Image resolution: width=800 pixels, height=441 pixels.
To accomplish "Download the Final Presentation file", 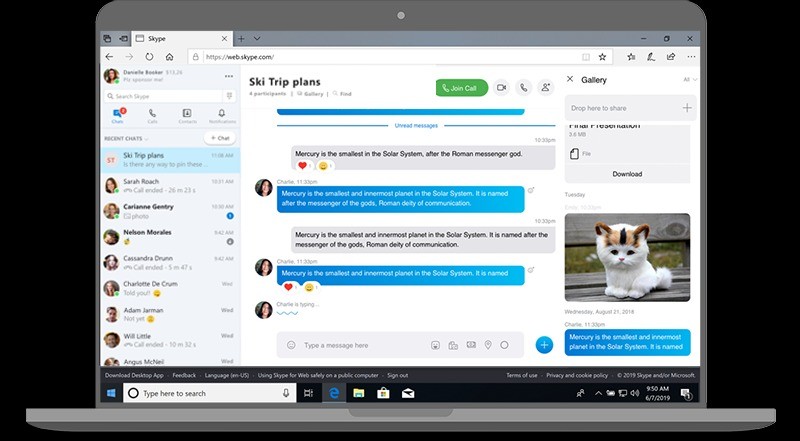I will pos(627,174).
